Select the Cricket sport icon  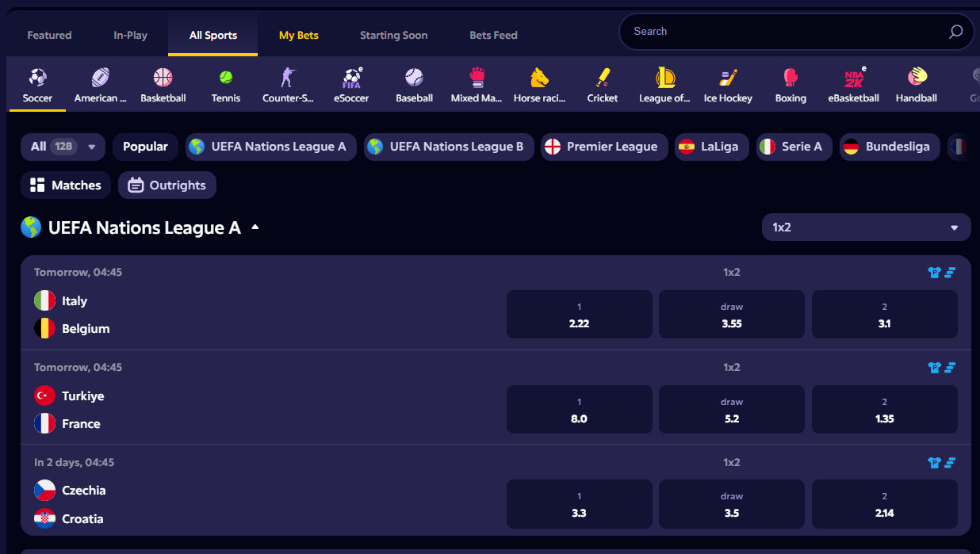point(603,78)
